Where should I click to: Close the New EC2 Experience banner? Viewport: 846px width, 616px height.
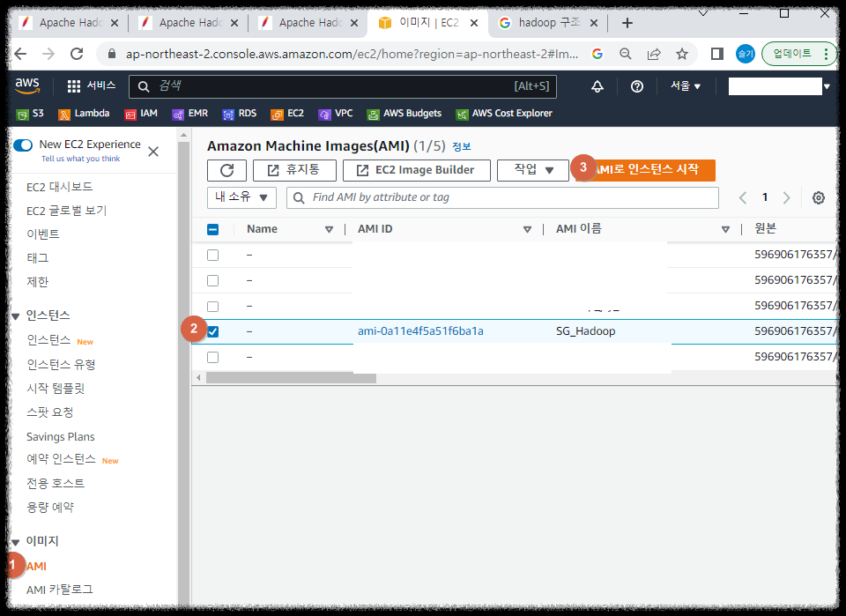tap(153, 152)
